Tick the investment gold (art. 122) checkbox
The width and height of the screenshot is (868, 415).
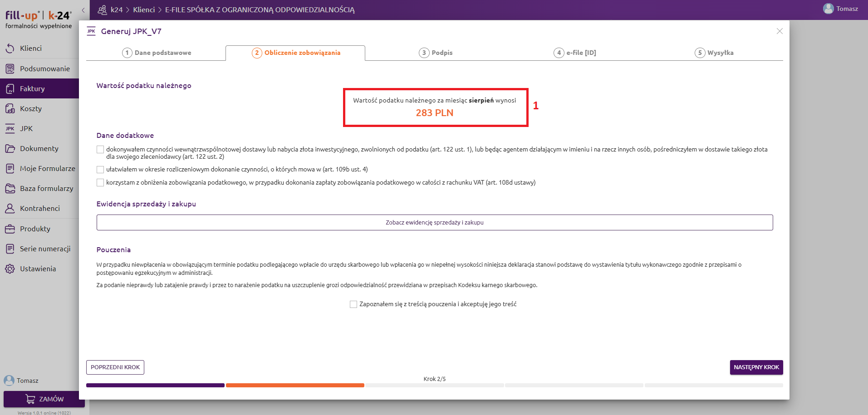point(100,150)
